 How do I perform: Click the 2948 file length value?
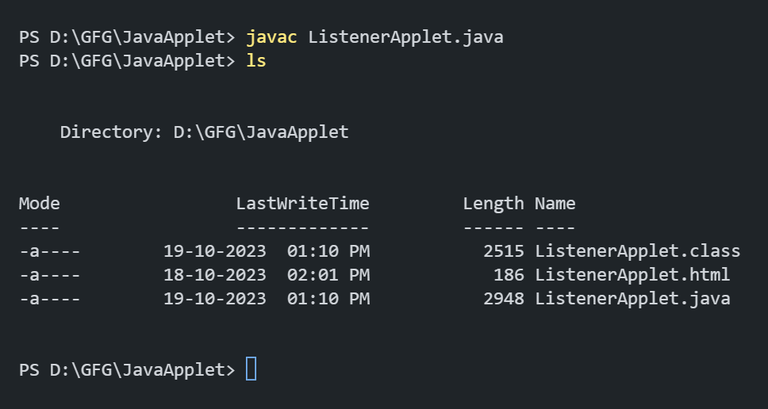(x=503, y=298)
